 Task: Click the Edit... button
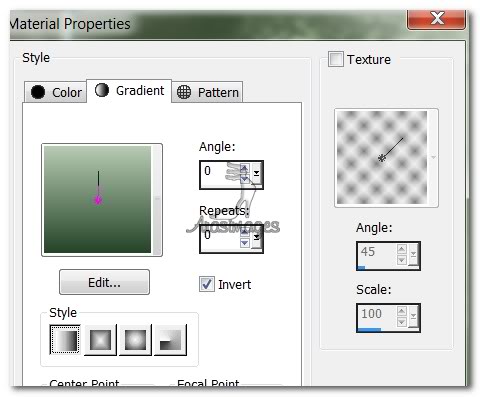click(x=104, y=282)
